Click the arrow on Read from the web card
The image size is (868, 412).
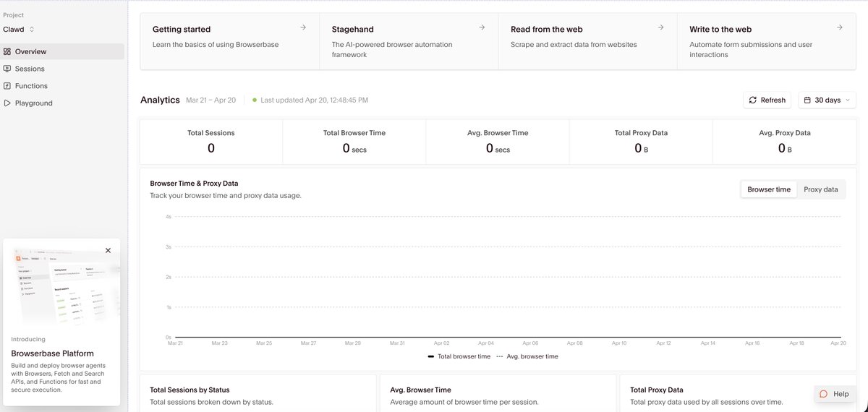coord(660,27)
